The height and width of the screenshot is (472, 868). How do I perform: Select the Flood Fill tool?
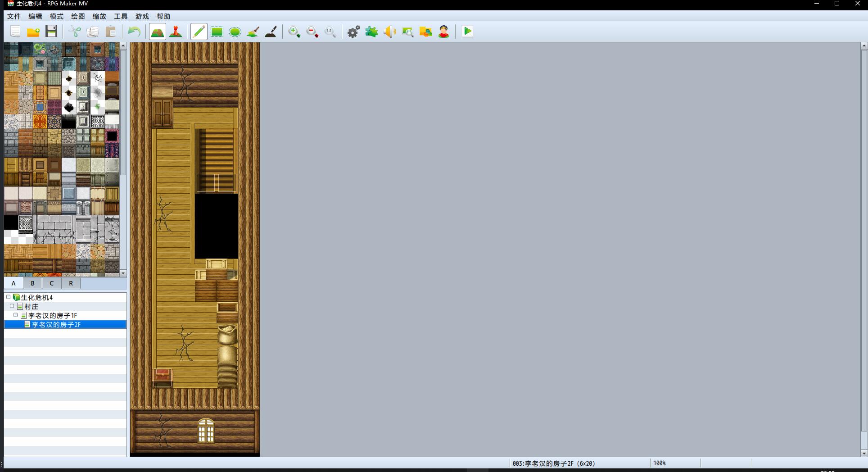[x=253, y=32]
